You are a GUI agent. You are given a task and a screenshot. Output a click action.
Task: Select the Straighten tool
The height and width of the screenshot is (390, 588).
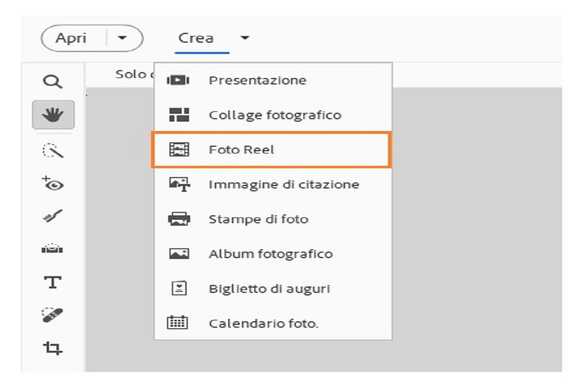pyautogui.click(x=53, y=248)
